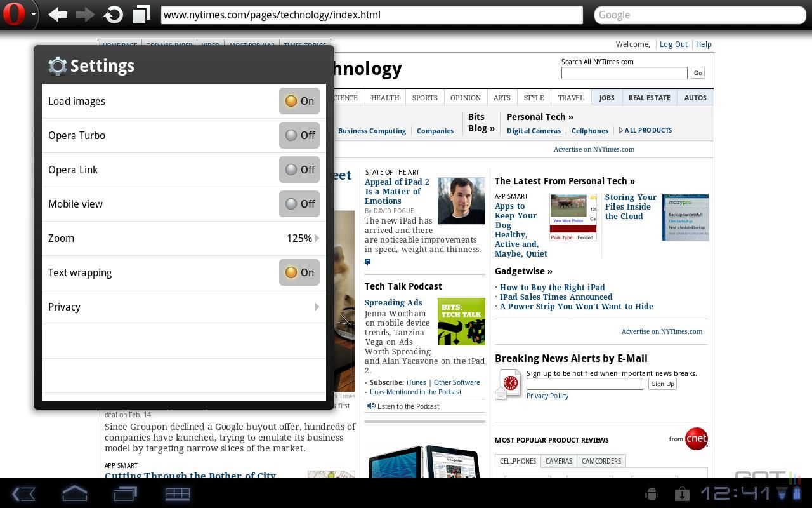The height and width of the screenshot is (508, 812).
Task: Open the JOBS section
Action: point(607,98)
